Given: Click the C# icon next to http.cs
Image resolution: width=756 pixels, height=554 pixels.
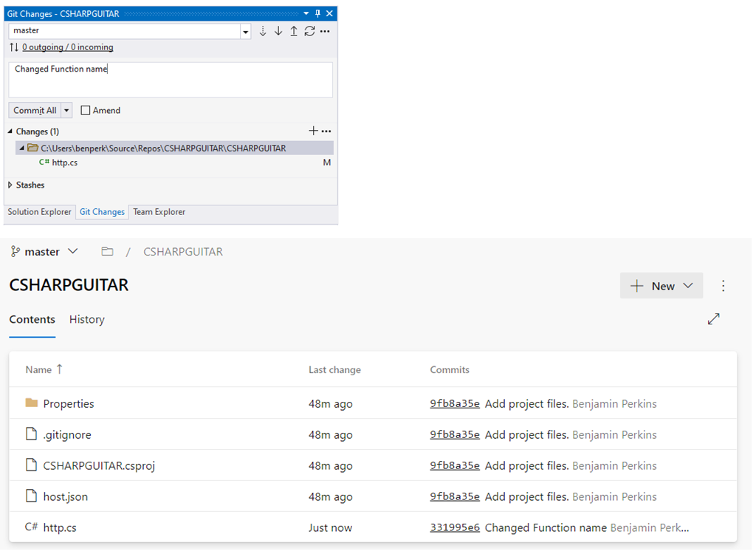Looking at the screenshot, I should (x=44, y=162).
